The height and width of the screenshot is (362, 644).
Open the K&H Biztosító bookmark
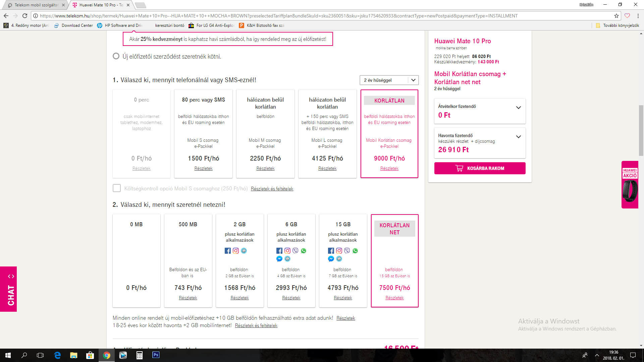[x=262, y=25]
